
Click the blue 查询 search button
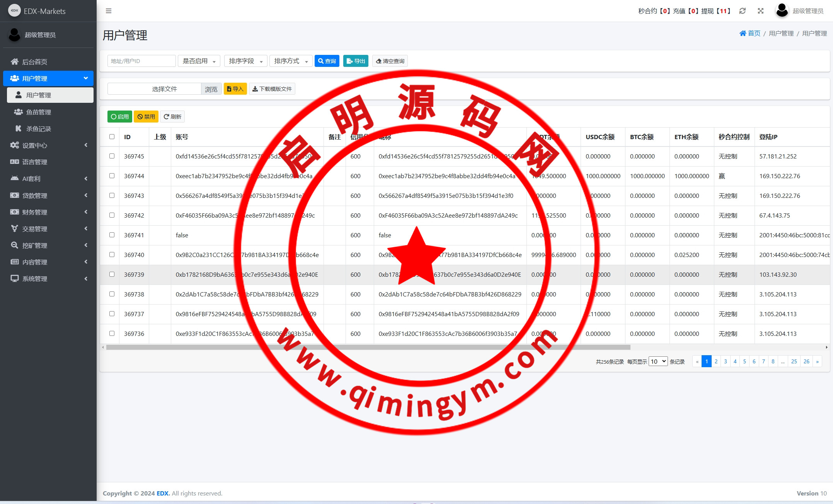point(327,61)
